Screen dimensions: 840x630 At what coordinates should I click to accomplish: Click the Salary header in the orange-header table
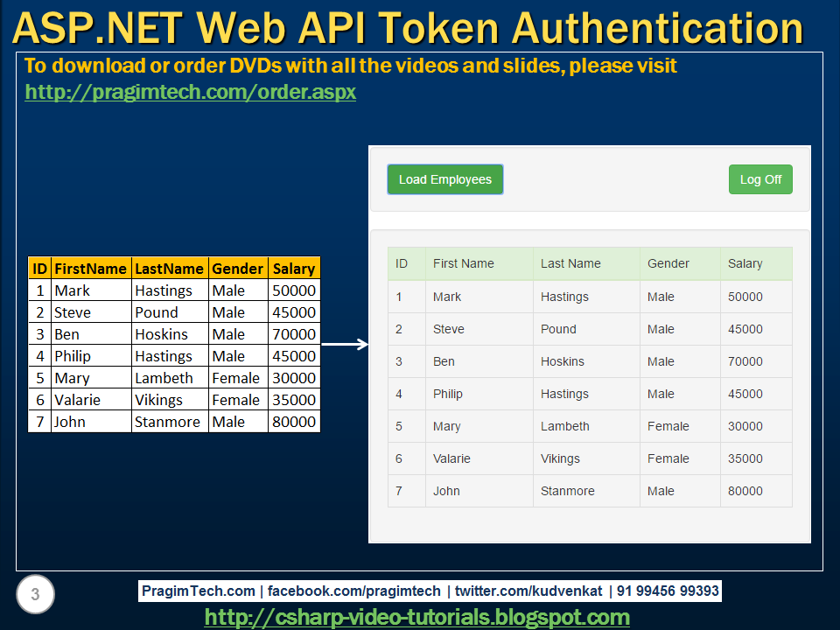pos(294,269)
